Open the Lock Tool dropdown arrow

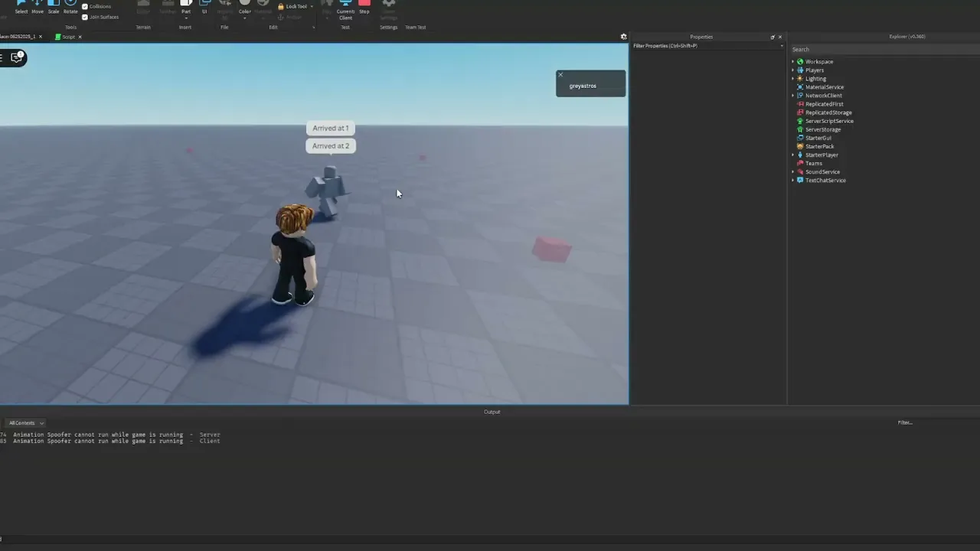(312, 6)
